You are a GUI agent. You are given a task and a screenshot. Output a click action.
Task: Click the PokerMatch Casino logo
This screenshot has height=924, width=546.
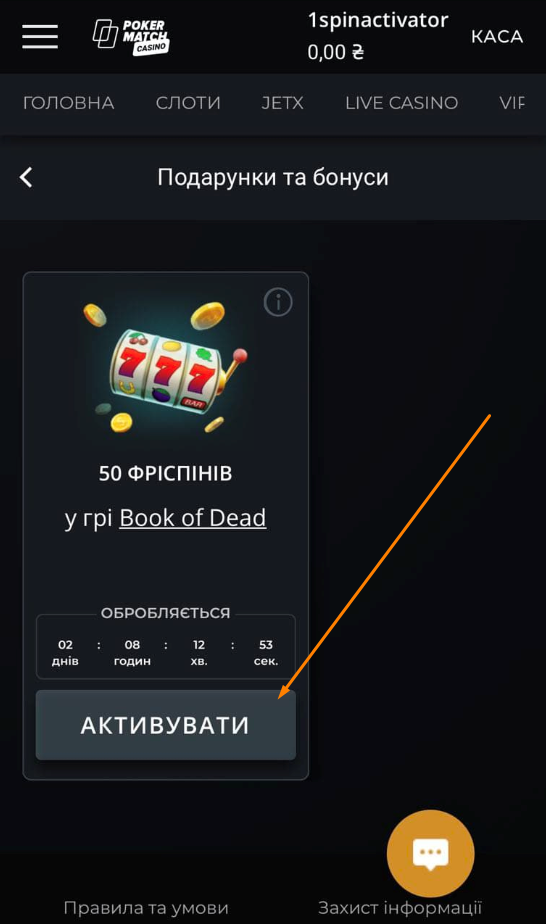click(131, 37)
